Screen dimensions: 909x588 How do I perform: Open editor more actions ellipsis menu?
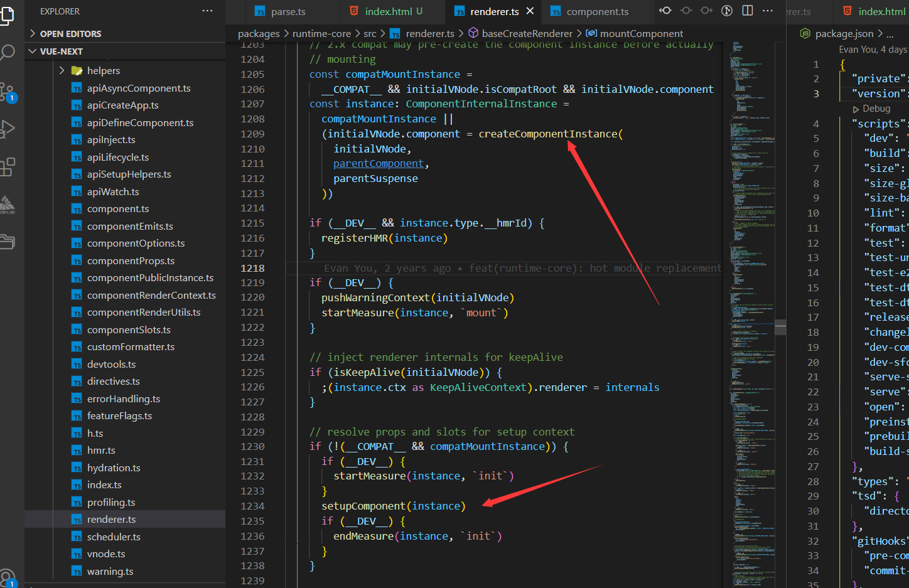pos(768,11)
